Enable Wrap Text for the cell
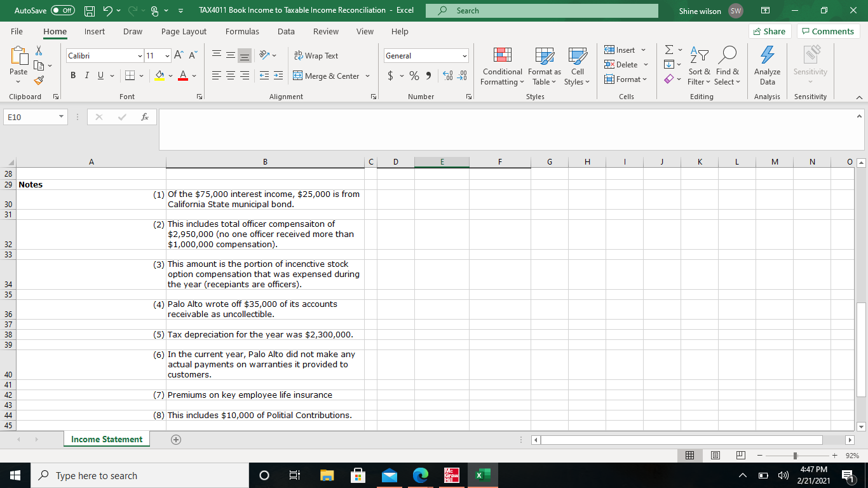This screenshot has height=488, width=868. [x=316, y=56]
